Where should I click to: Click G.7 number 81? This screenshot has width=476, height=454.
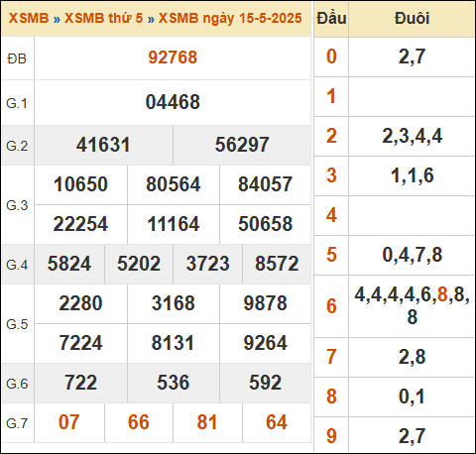(207, 422)
